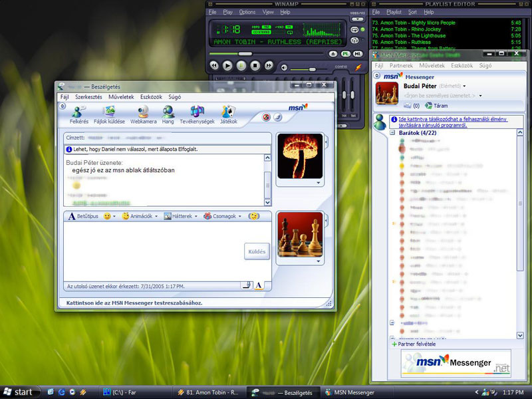Image resolution: width=532 pixels, height=399 pixels.
Task: Click the Winamp volume slider handle
Action: click(x=313, y=69)
